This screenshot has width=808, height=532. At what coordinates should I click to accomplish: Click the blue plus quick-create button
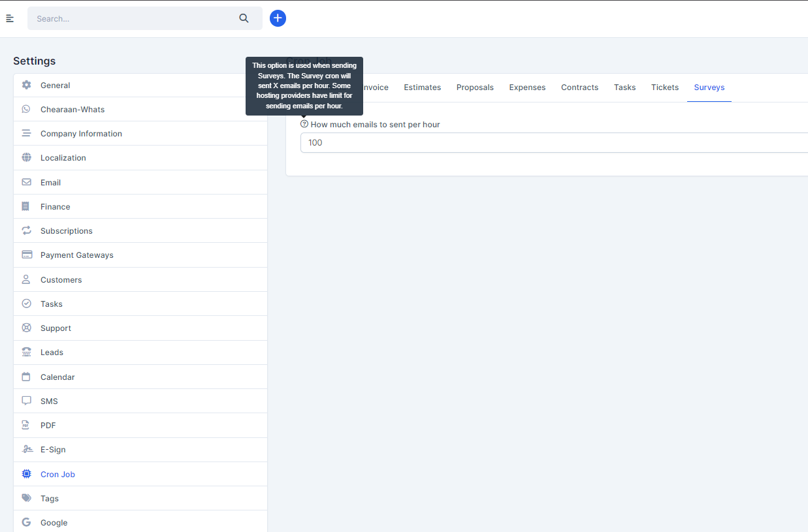click(x=278, y=18)
